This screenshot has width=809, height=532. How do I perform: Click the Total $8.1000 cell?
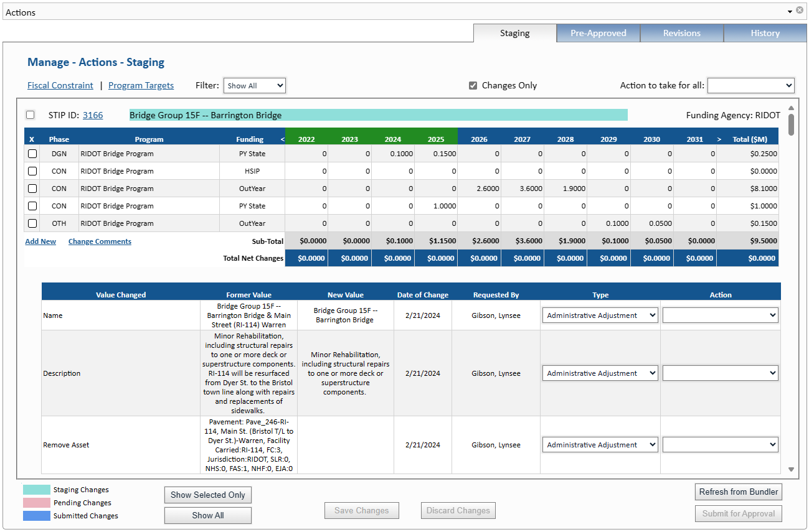tap(747, 189)
